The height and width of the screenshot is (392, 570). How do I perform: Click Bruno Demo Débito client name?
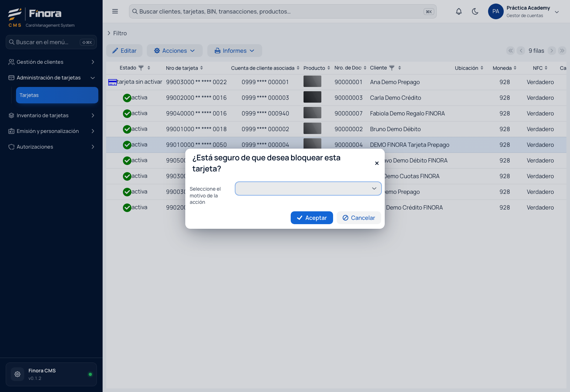coord(395,129)
